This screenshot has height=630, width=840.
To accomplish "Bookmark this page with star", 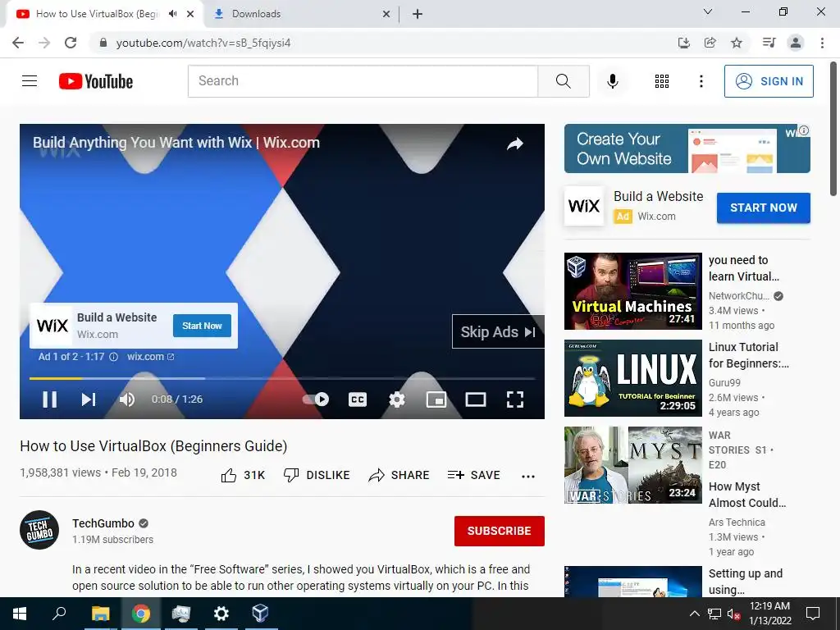I will [x=737, y=43].
